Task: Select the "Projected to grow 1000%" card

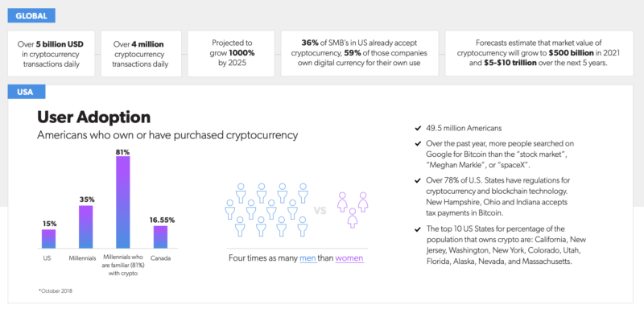Action: 231,53
